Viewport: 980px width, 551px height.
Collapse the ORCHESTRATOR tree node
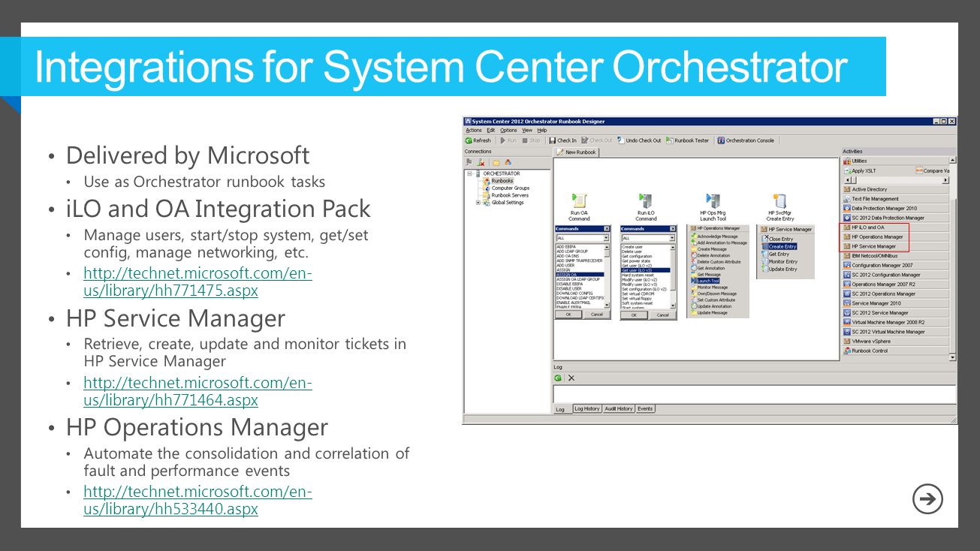pyautogui.click(x=469, y=173)
